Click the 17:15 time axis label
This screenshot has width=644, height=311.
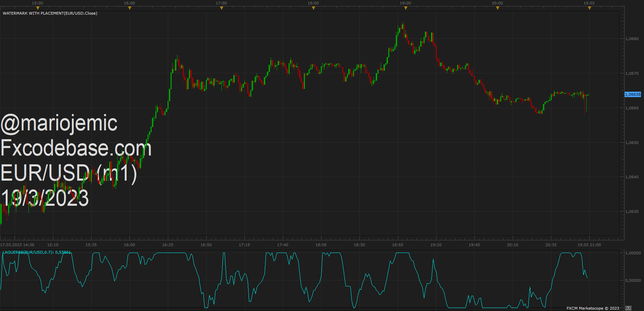pyautogui.click(x=244, y=245)
